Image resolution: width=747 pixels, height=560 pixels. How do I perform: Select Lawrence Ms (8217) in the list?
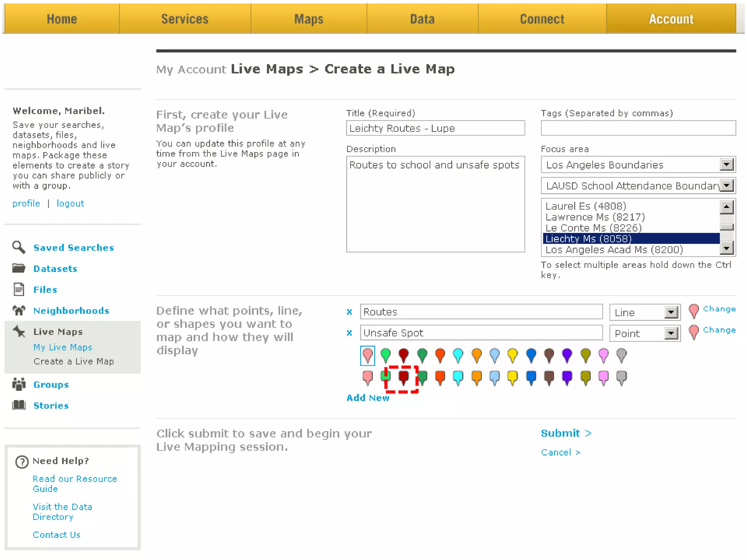point(631,217)
